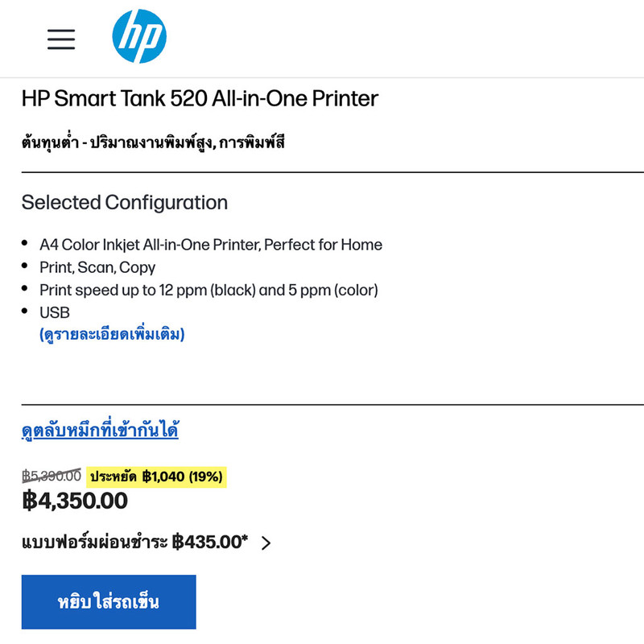Viewport: 644px width, 644px height.
Task: Click the yellow ประหยัด ฿1,040 savings badge
Action: (156, 477)
